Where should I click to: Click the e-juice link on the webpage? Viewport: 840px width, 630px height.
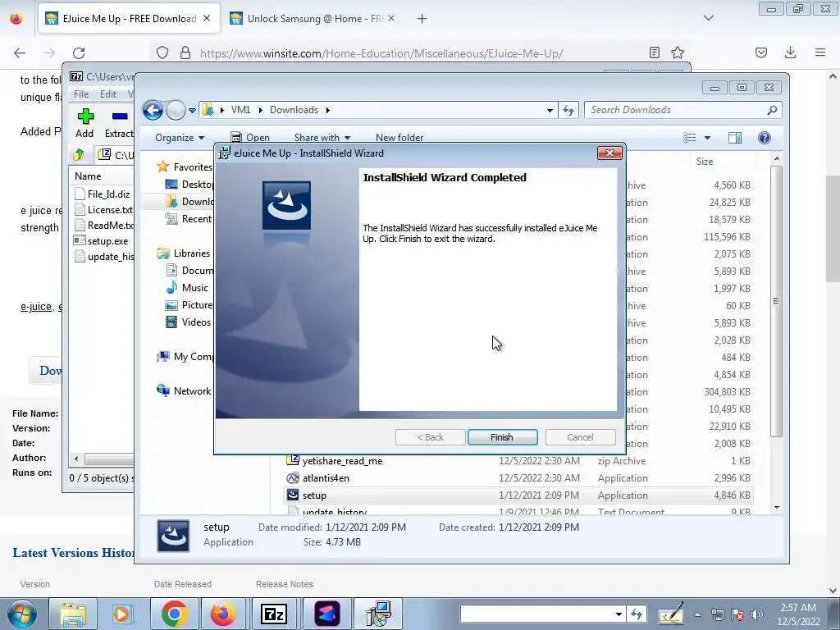point(36,307)
